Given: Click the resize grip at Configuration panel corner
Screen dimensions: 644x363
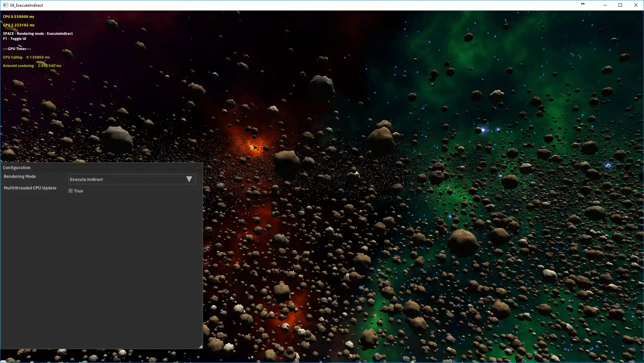Looking at the screenshot, I should tap(200, 346).
